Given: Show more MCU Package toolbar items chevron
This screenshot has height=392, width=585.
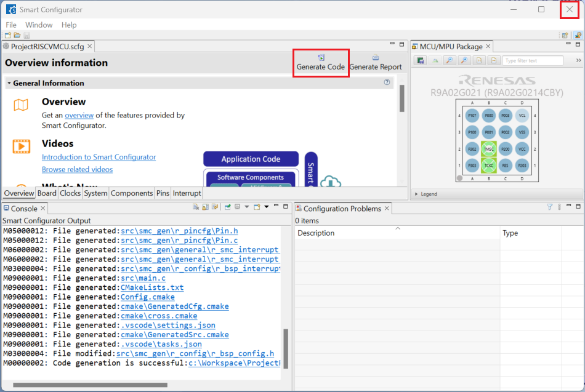Looking at the screenshot, I should tap(578, 60).
